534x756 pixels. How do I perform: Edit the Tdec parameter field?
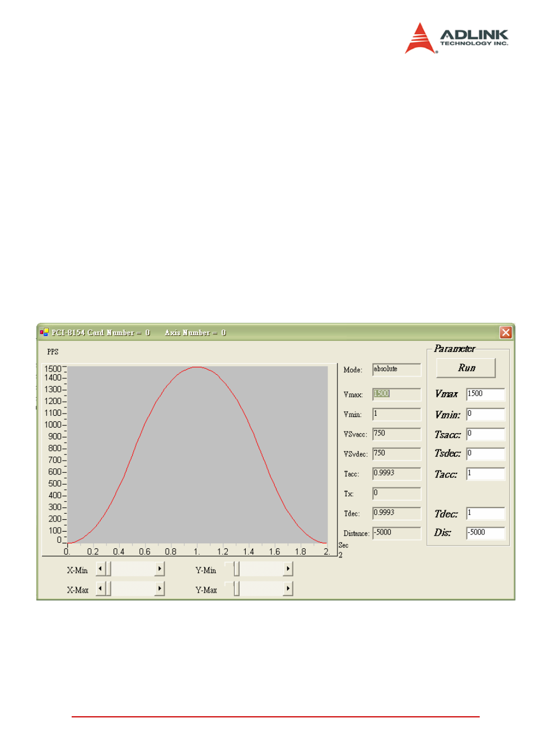485,513
